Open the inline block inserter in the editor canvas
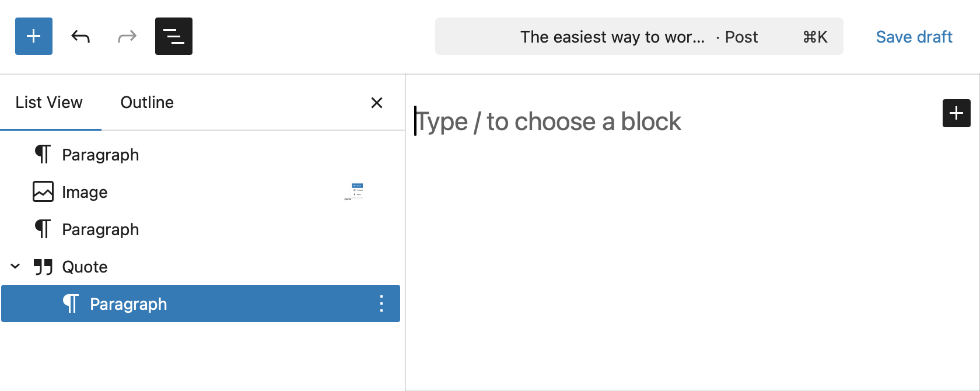This screenshot has width=980, height=391. click(956, 113)
